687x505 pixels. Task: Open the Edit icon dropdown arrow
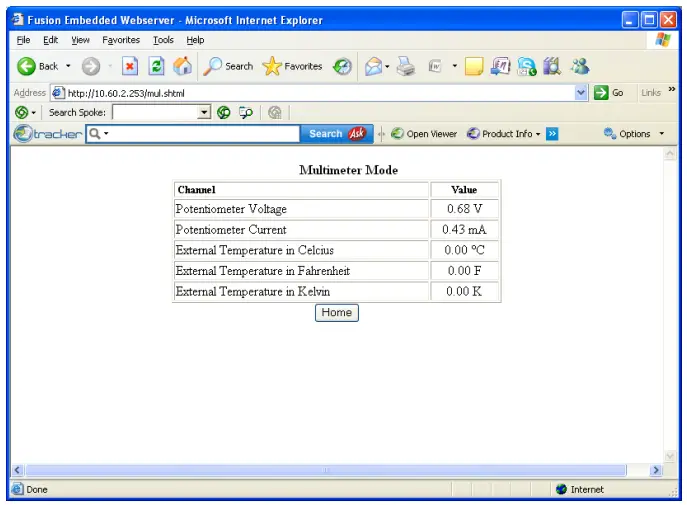pyautogui.click(x=454, y=67)
